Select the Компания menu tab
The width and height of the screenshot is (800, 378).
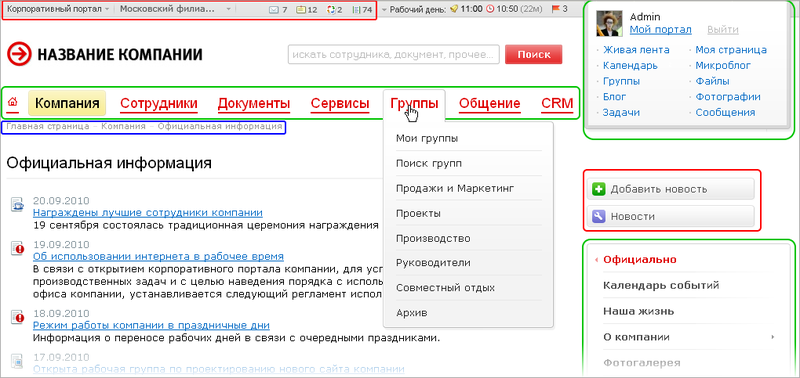(x=67, y=103)
